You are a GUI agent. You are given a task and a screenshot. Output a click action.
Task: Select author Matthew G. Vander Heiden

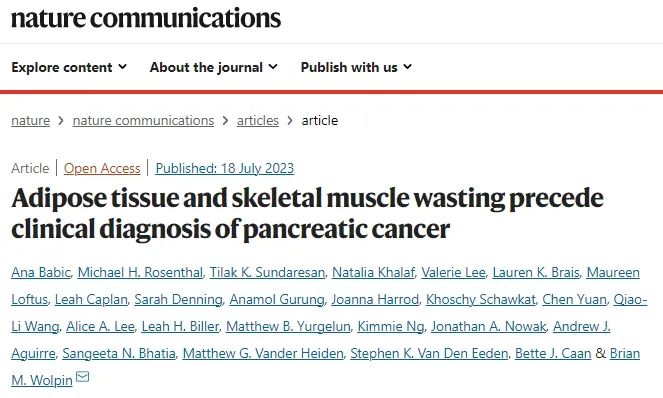click(x=263, y=354)
